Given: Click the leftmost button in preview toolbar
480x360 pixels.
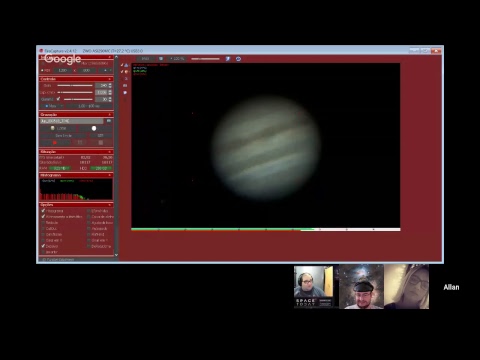Looking at the screenshot, I should coord(145,59).
